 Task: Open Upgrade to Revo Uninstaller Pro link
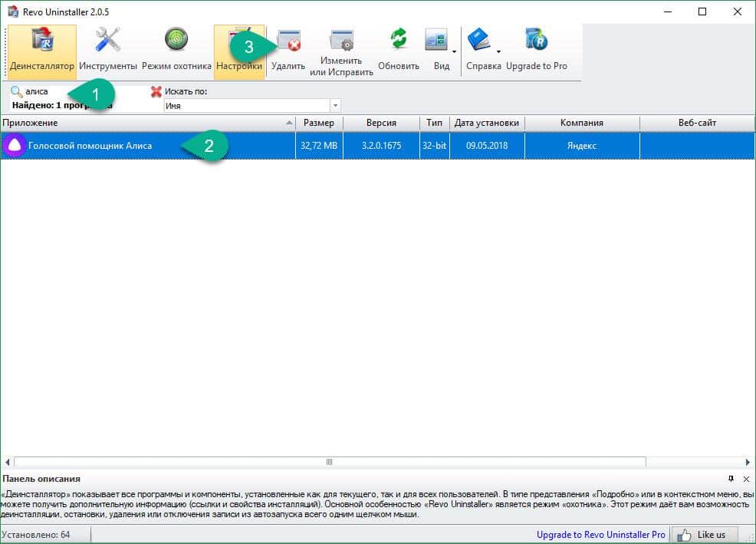[600, 534]
